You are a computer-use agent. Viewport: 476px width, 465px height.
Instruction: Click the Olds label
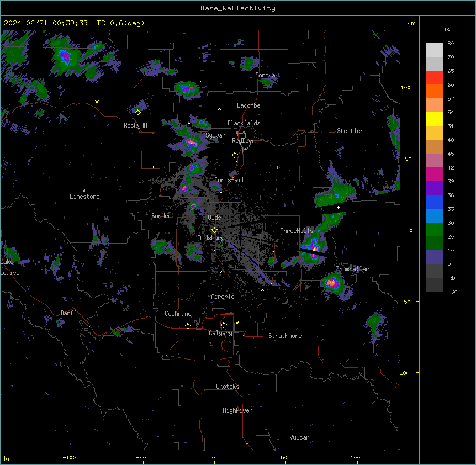(214, 218)
